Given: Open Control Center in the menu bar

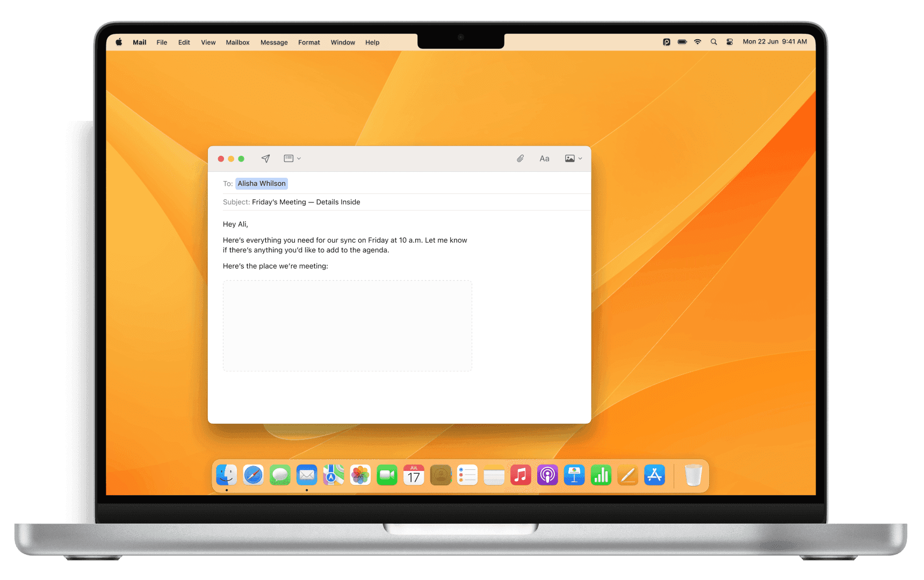Looking at the screenshot, I should pos(730,42).
